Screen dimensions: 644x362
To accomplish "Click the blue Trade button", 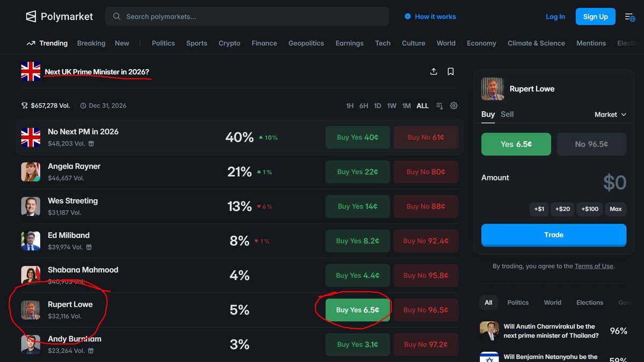I will tap(554, 235).
